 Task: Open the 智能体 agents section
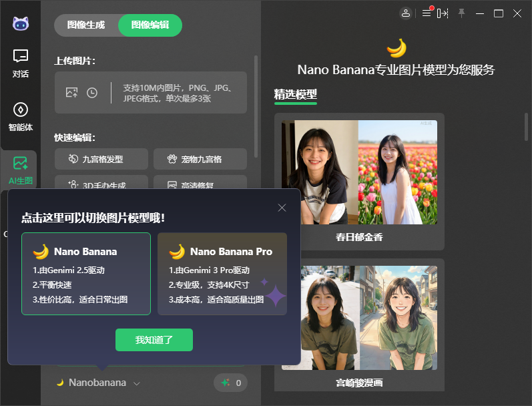[x=20, y=117]
